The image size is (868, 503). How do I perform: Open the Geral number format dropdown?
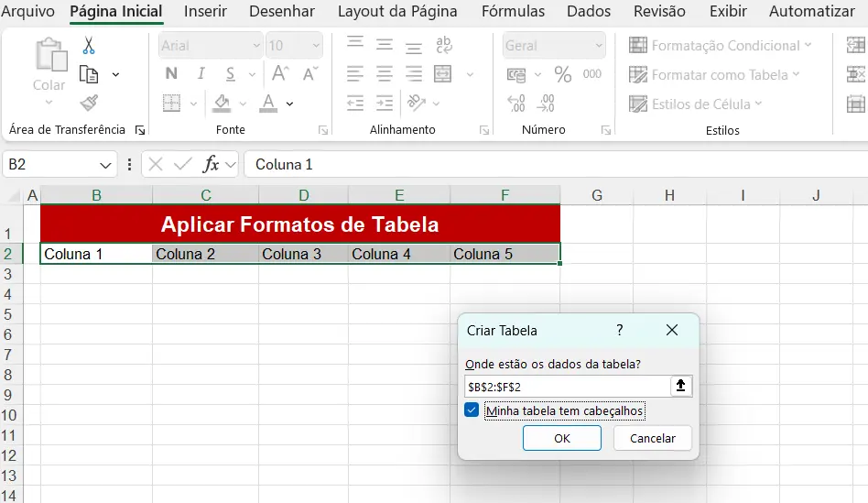pyautogui.click(x=599, y=46)
